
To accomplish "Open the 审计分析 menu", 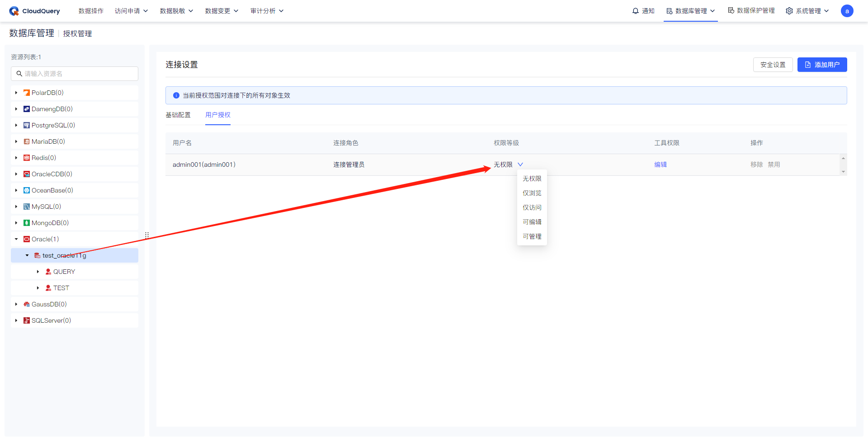I will point(267,11).
